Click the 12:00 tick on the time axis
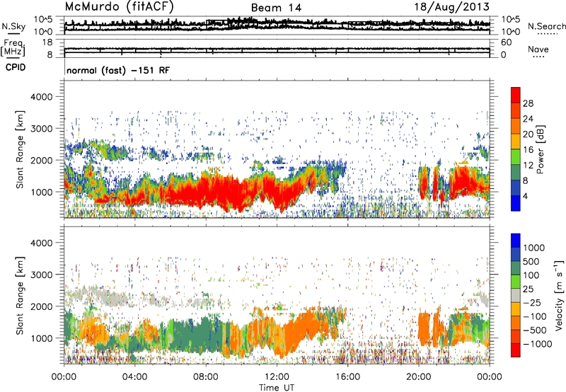 [x=277, y=377]
